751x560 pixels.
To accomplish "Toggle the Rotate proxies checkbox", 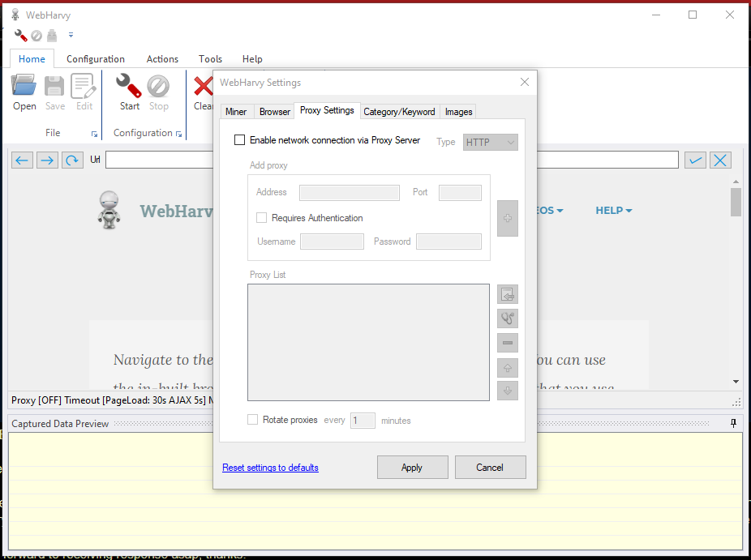I will (x=252, y=420).
